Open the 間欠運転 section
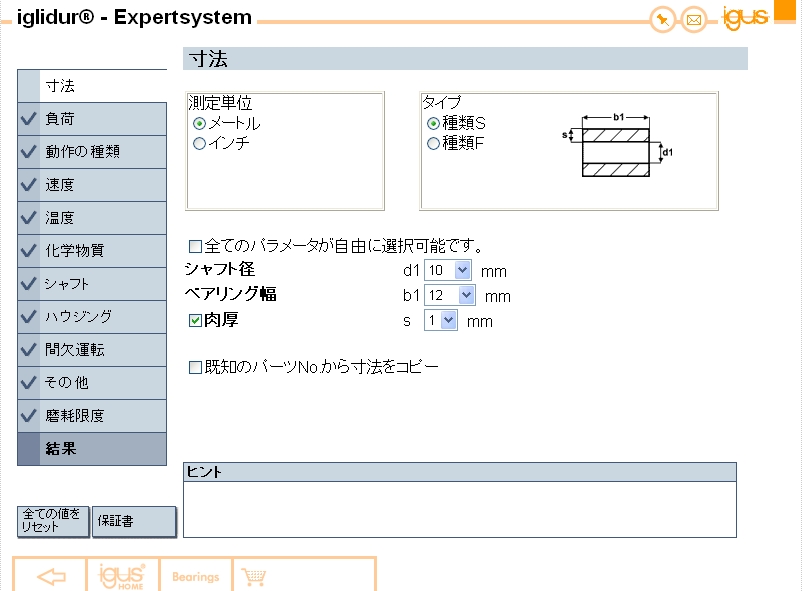This screenshot has width=802, height=591. coord(92,350)
